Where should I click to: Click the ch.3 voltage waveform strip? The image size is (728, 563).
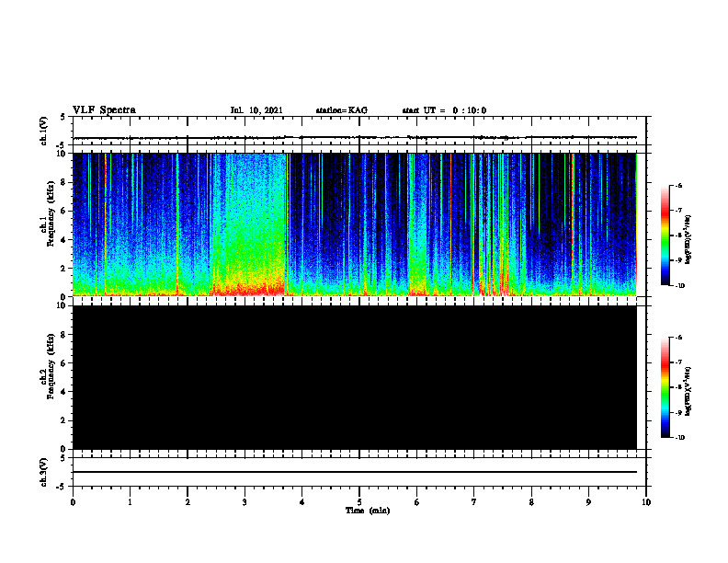(359, 472)
